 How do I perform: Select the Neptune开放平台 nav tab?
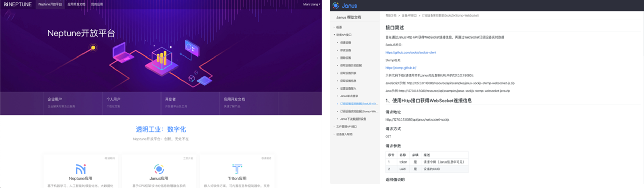pyautogui.click(x=50, y=4)
